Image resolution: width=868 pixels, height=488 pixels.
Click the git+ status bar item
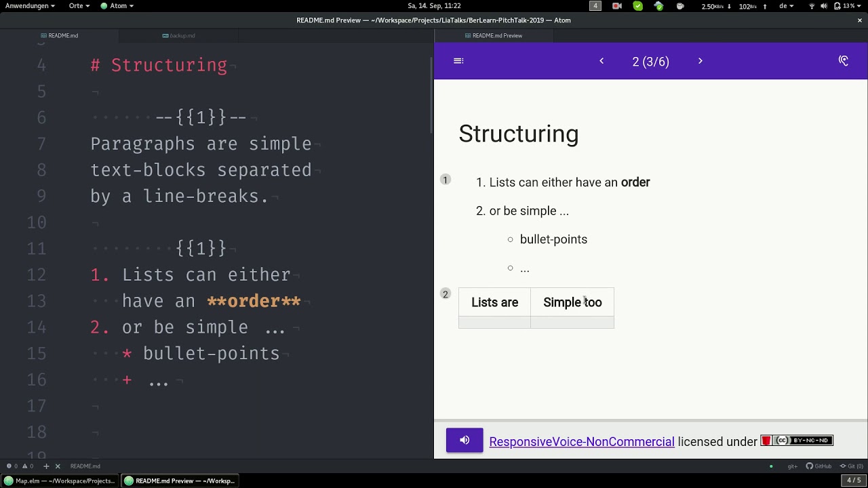[792, 466]
